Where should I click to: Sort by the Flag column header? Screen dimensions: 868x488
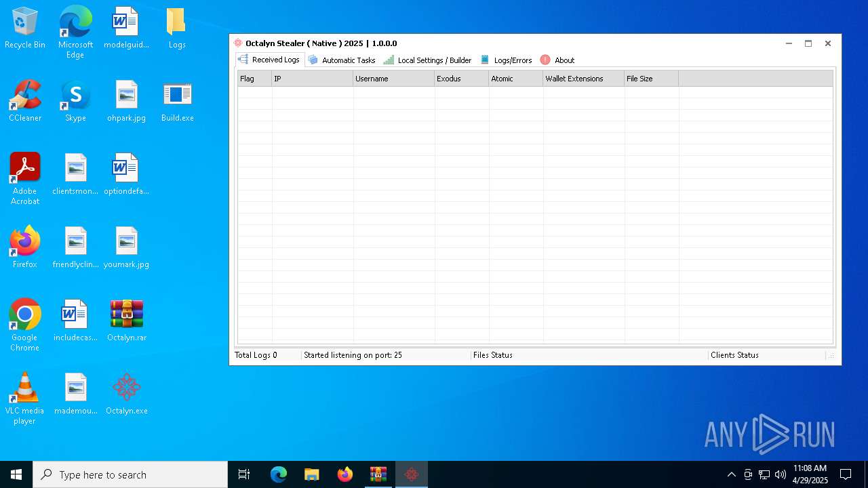255,79
